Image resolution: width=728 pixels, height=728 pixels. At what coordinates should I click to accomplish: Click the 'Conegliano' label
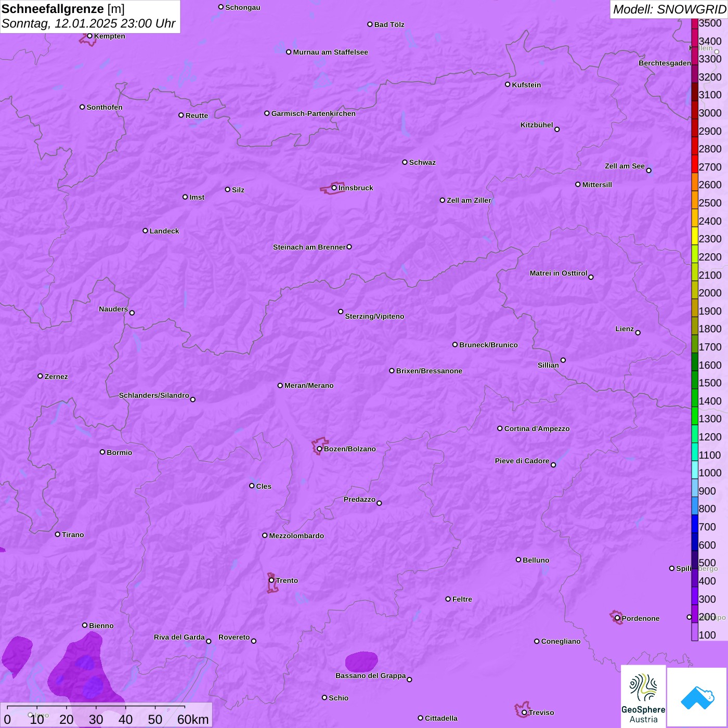(561, 641)
